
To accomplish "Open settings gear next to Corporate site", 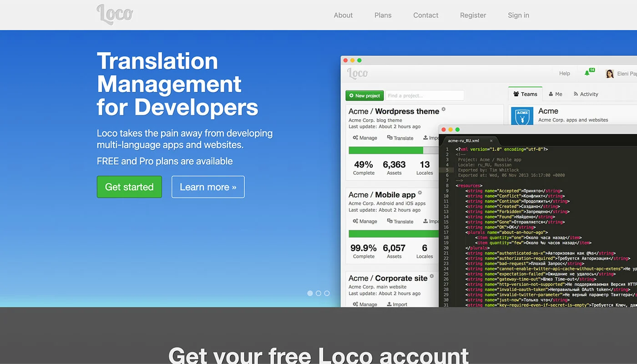I will [432, 276].
